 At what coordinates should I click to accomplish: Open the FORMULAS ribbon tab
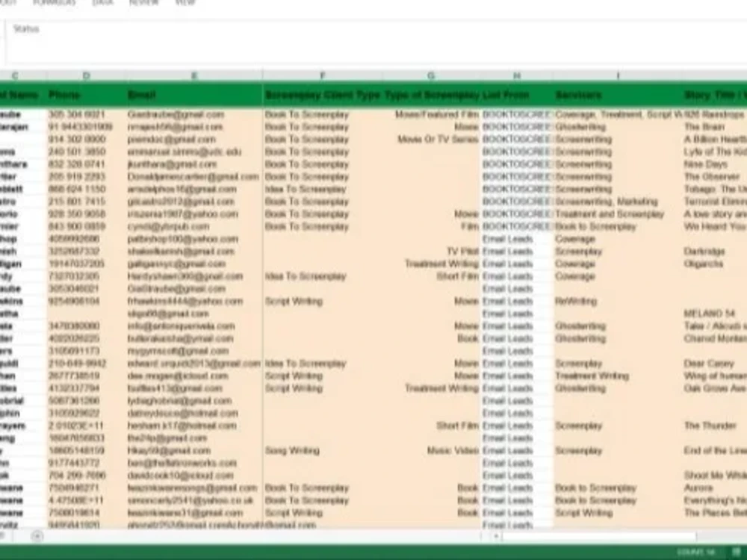coord(54,2)
